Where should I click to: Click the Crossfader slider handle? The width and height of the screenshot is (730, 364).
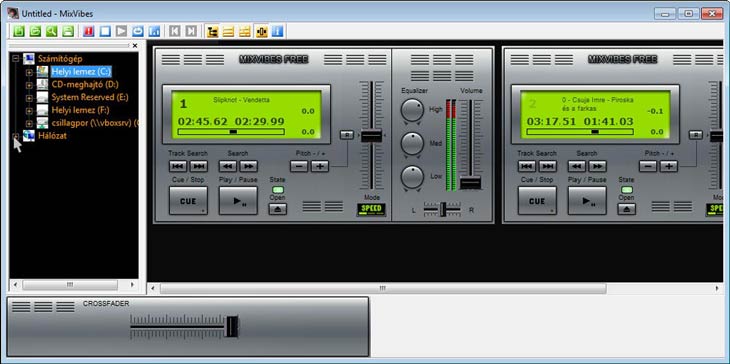(232, 326)
